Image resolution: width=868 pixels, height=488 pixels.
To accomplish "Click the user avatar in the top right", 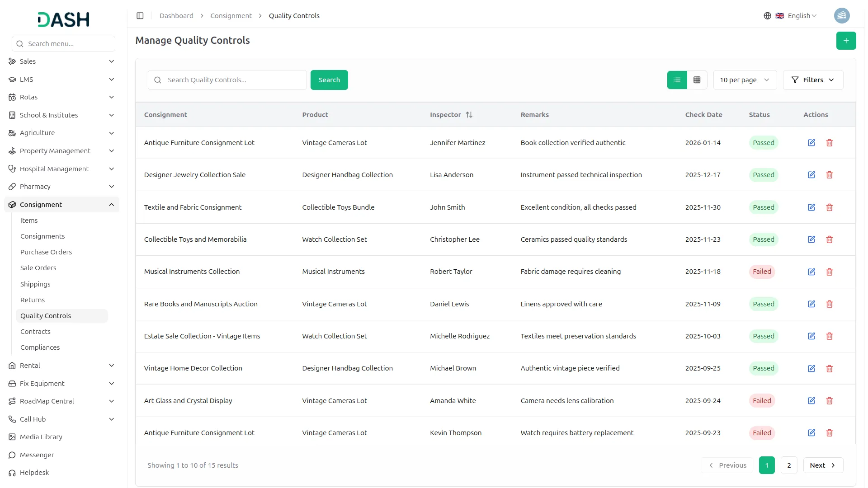I will pos(842,15).
